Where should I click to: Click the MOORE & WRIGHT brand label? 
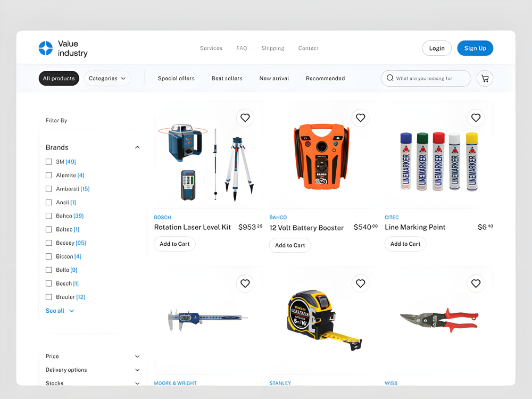(176, 383)
